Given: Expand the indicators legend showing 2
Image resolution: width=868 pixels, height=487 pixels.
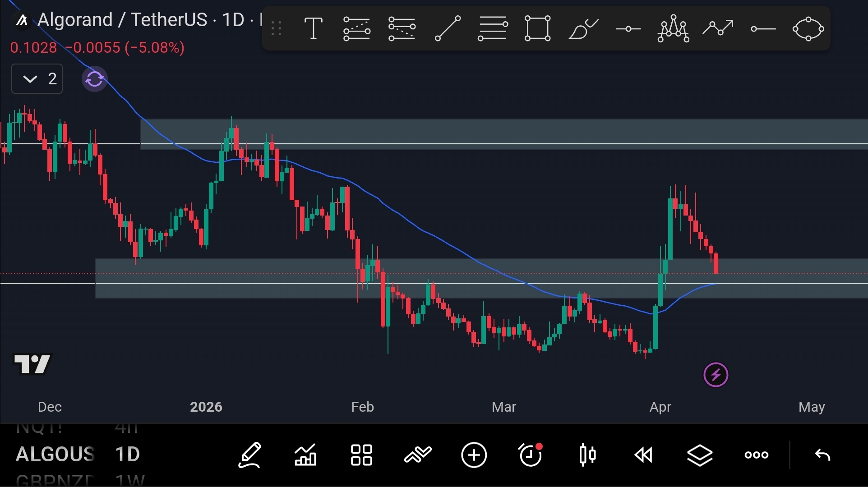Looking at the screenshot, I should 37,79.
